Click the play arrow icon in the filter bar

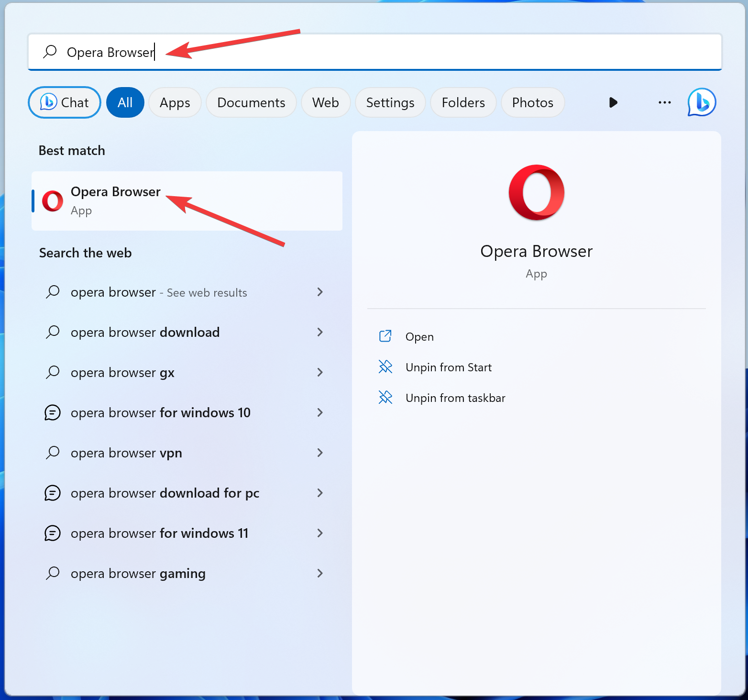tap(613, 102)
